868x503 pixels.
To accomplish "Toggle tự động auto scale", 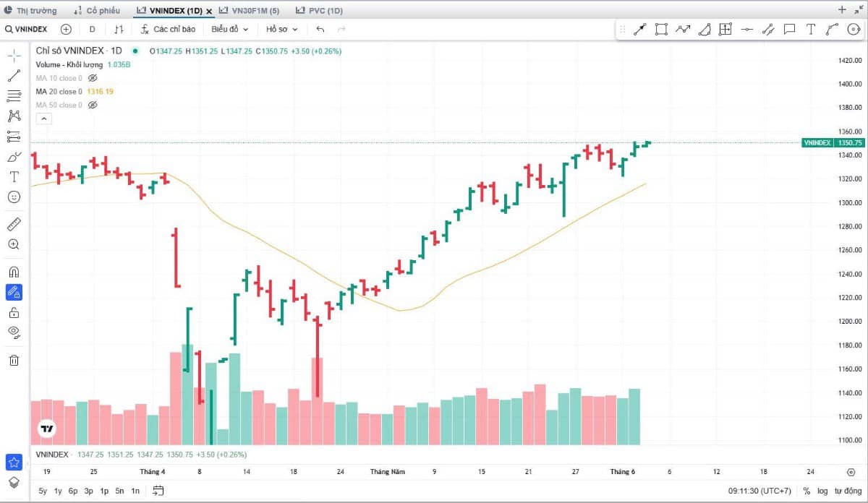I will pyautogui.click(x=848, y=491).
